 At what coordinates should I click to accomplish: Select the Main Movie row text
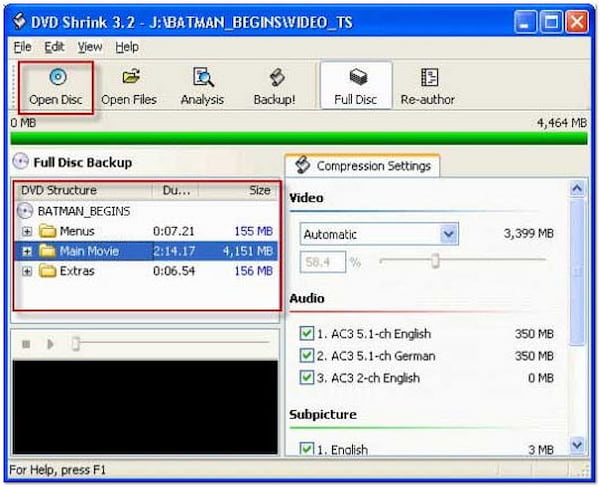click(89, 251)
